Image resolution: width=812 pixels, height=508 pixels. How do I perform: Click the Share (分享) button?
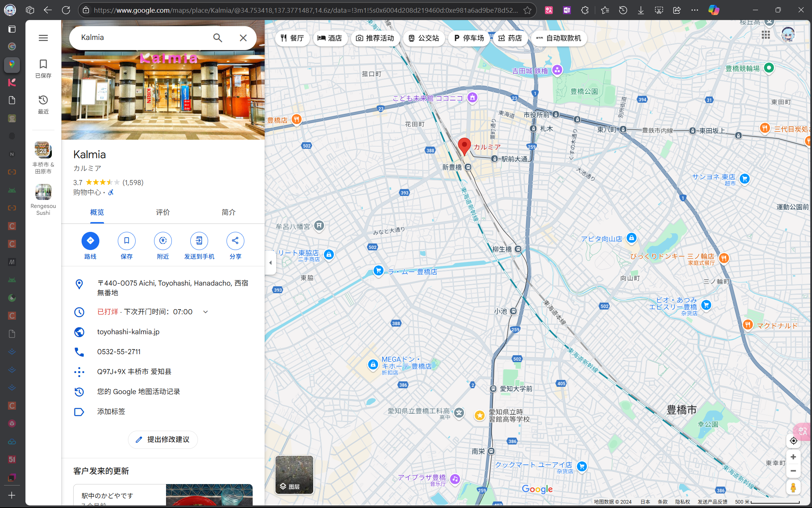pyautogui.click(x=235, y=246)
